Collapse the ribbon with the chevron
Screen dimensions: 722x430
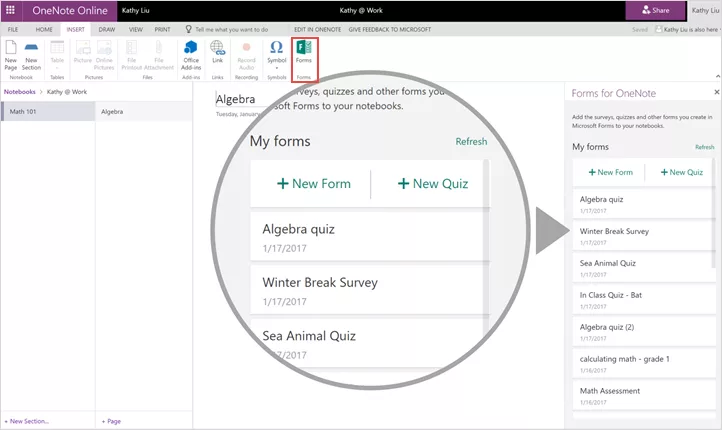717,76
